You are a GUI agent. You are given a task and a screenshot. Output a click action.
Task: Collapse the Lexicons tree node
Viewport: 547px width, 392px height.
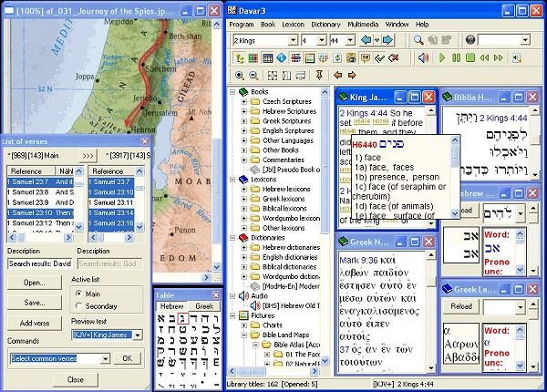pos(232,180)
